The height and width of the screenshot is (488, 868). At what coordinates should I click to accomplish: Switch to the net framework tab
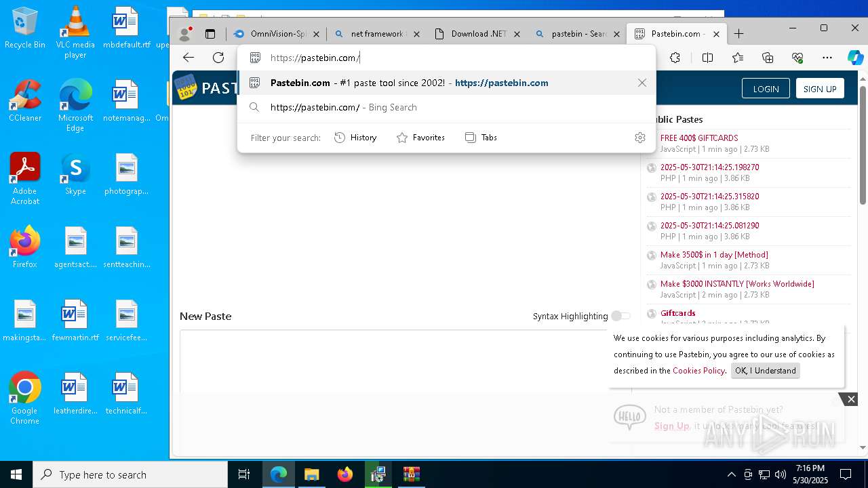[x=377, y=34]
